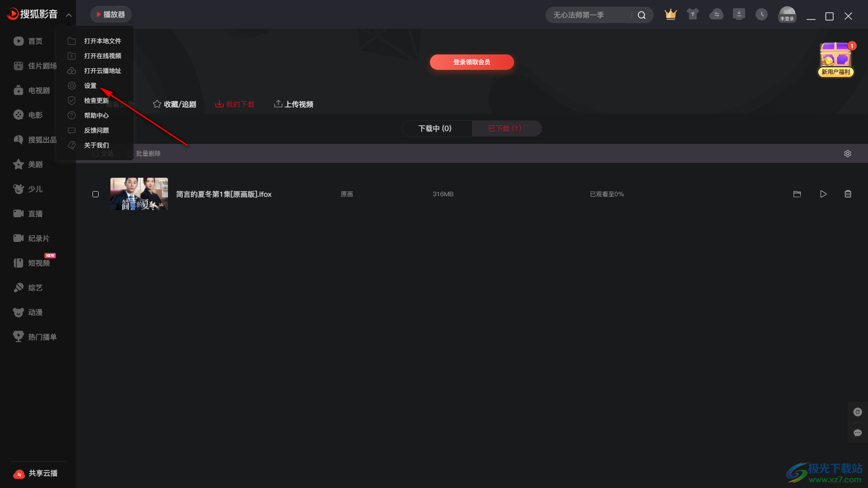
Task: Switch to 上传视频 tab
Action: click(294, 104)
